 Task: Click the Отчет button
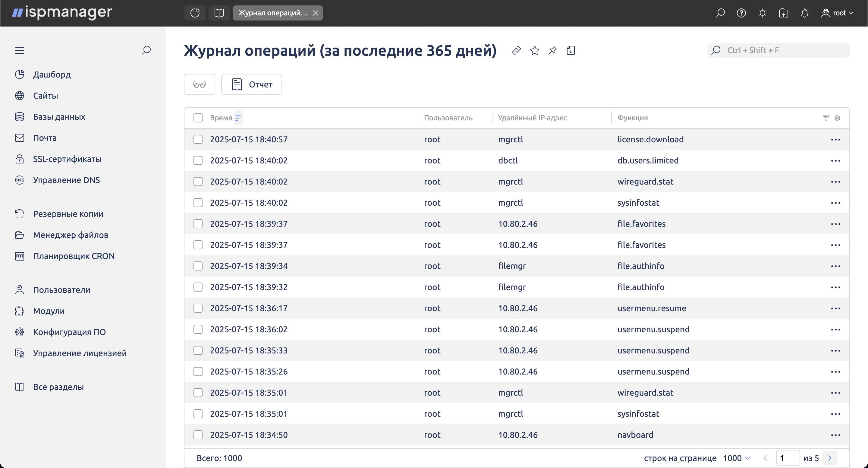click(251, 84)
